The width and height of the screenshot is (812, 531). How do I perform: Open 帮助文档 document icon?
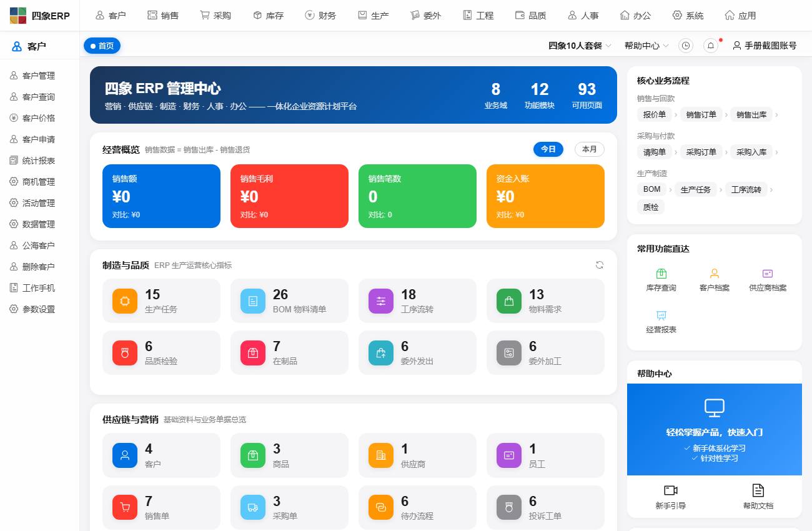(x=758, y=490)
